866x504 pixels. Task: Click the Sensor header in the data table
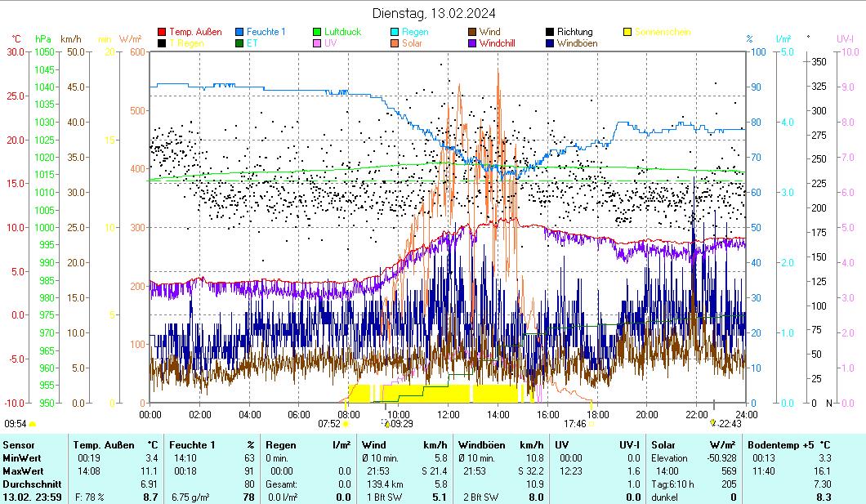[x=19, y=444]
